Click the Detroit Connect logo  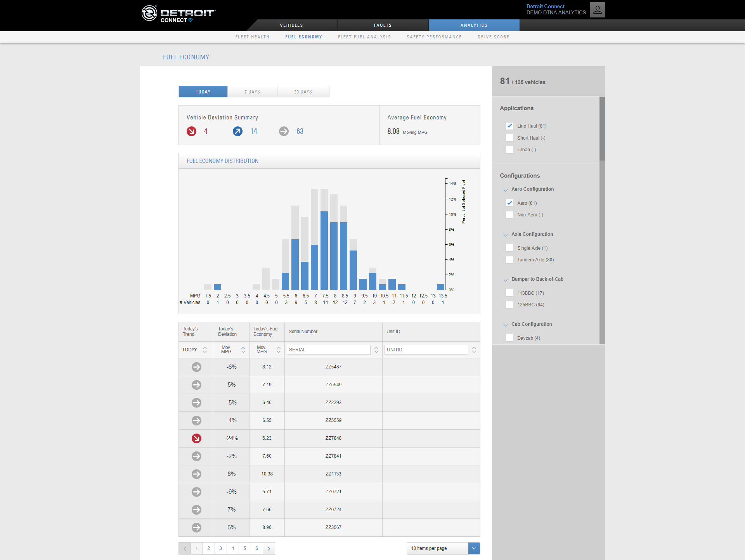coord(178,14)
